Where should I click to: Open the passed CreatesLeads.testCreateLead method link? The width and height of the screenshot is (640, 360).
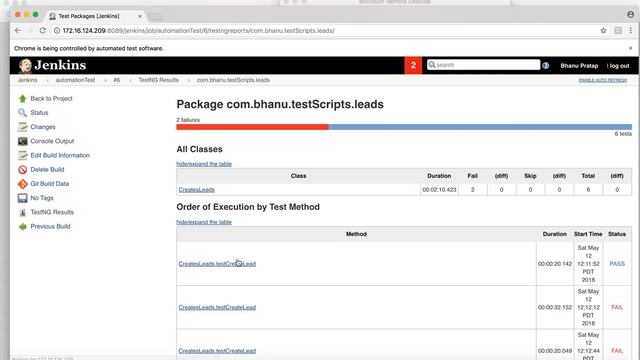click(217, 264)
